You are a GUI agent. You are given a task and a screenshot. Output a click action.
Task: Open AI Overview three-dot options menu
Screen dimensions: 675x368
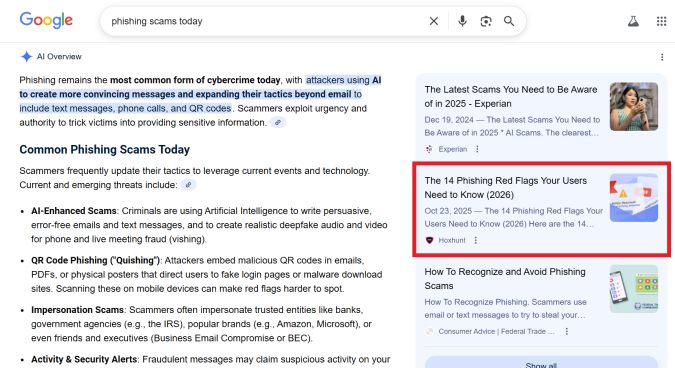click(662, 57)
